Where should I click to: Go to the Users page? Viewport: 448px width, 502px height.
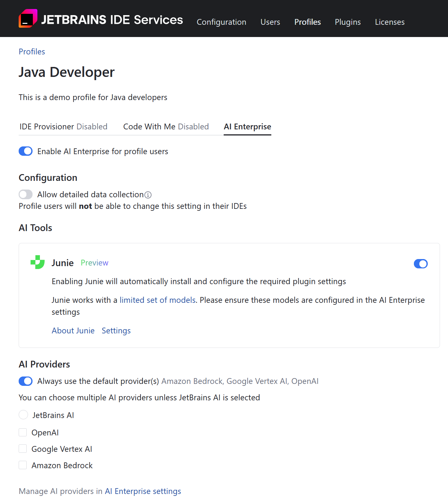pos(270,22)
